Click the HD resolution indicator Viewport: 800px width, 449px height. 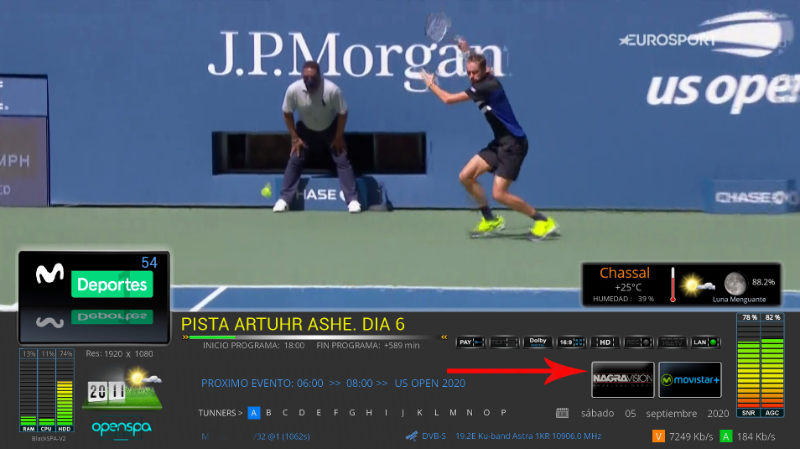point(605,342)
